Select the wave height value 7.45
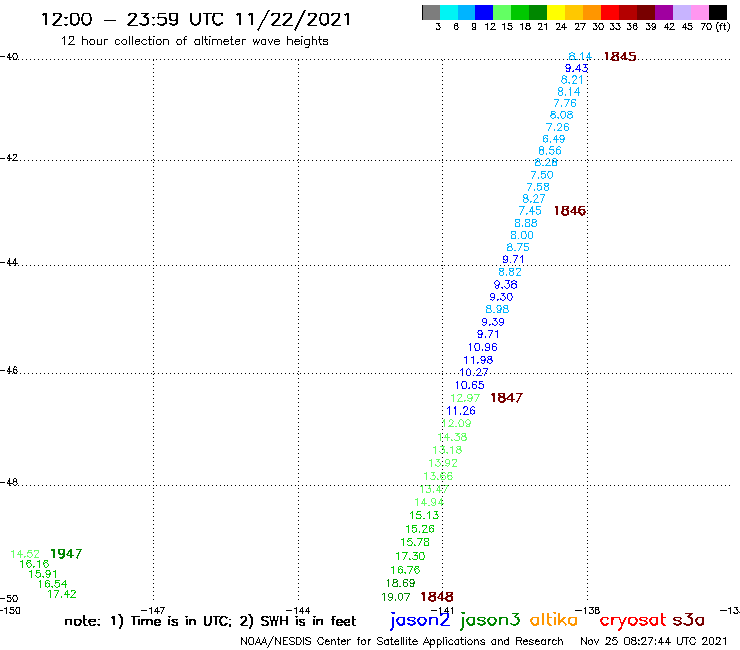This screenshot has height=650, width=740. point(530,211)
